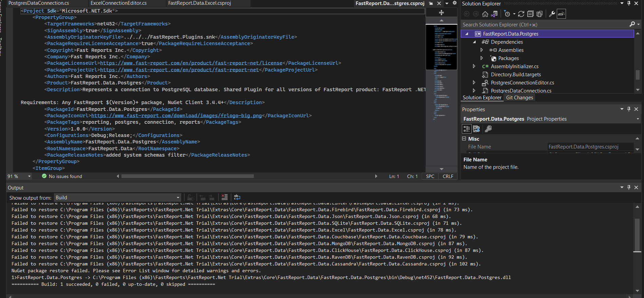Close the Output panel
The height and width of the screenshot is (298, 644).
tap(636, 187)
